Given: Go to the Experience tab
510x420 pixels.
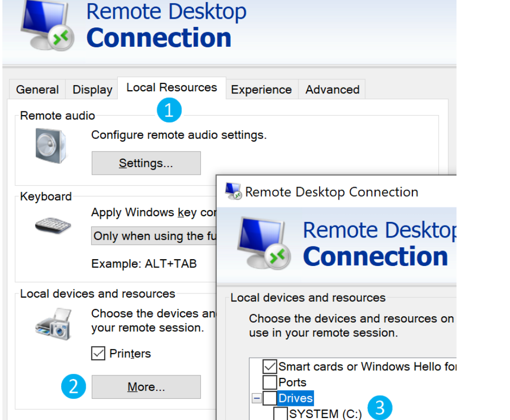Looking at the screenshot, I should (261, 89).
